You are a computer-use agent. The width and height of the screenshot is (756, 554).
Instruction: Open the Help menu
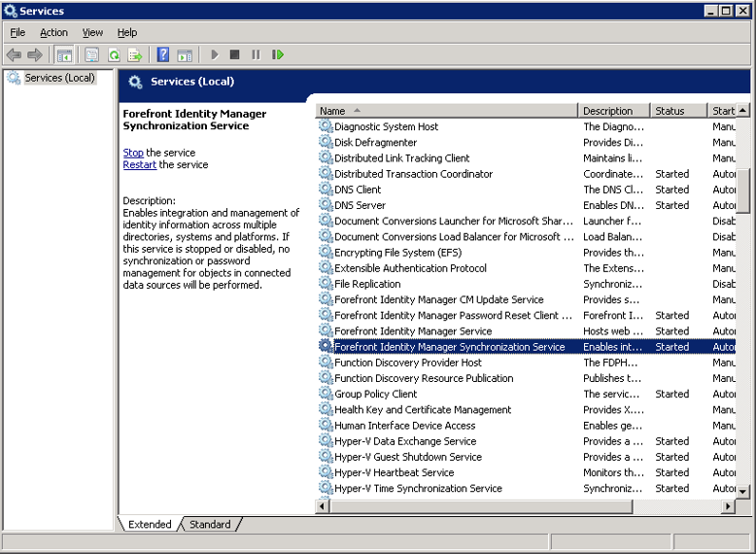click(126, 32)
